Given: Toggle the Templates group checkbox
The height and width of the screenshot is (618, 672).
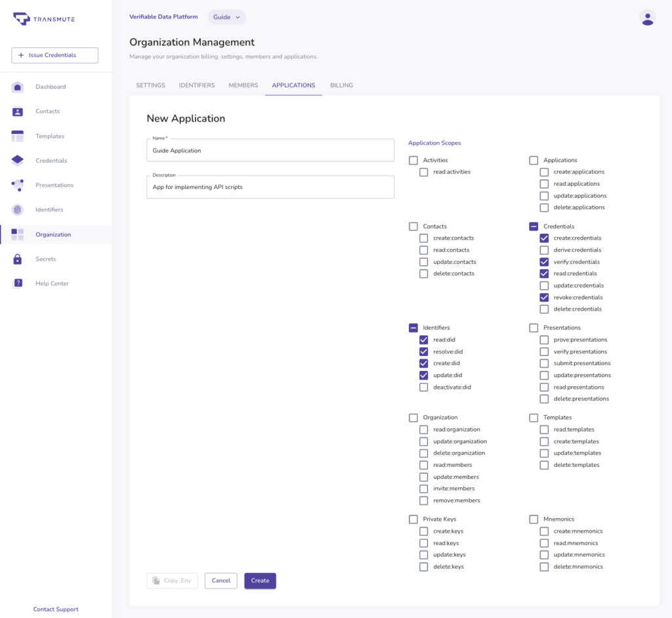Looking at the screenshot, I should (x=534, y=418).
